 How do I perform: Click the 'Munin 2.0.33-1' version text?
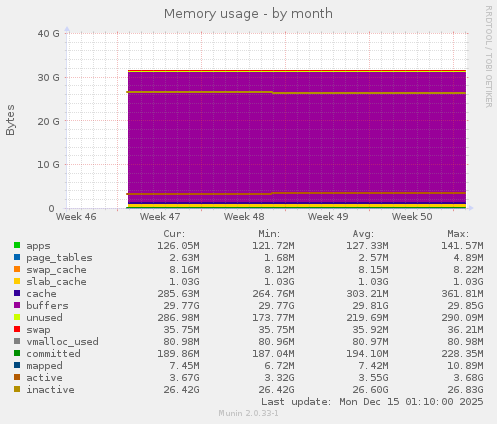(249, 413)
